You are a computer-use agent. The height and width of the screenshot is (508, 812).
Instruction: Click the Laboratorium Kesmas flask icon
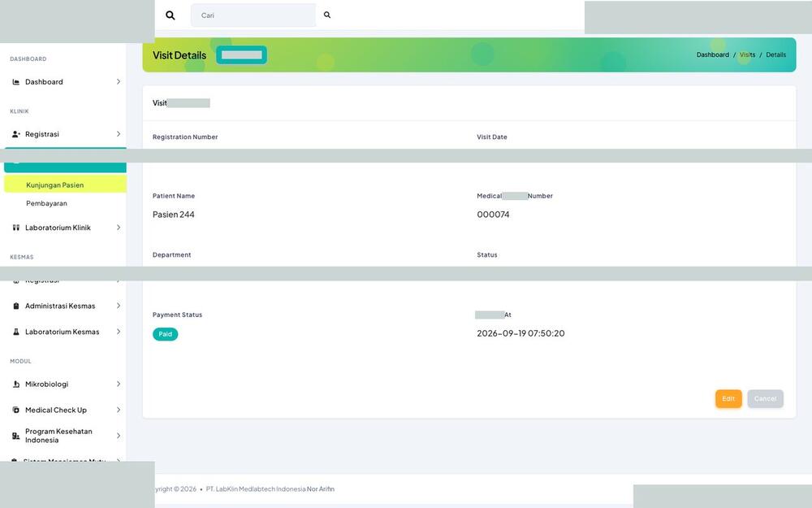point(16,332)
